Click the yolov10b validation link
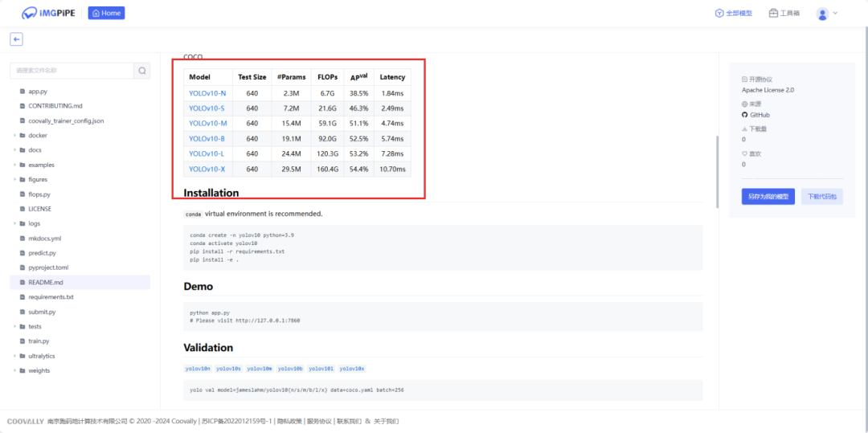Screen dimensions: 868x433 [291, 369]
